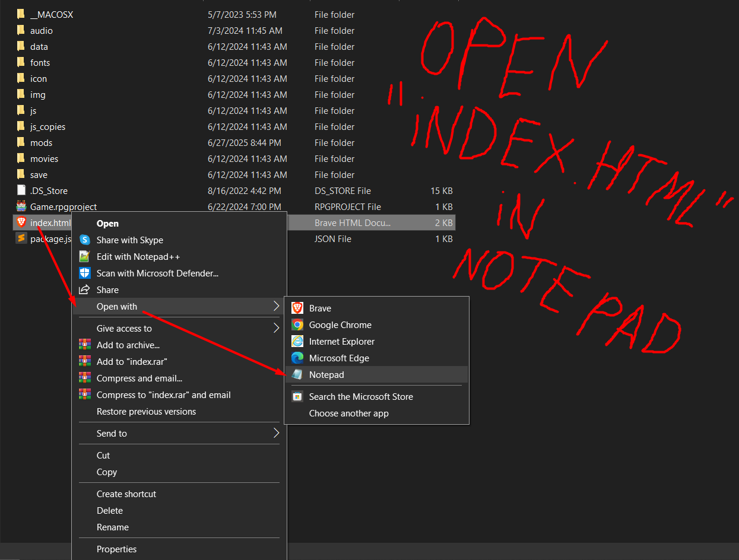This screenshot has width=739, height=560.
Task: Click the JSON File type cell
Action: [333, 238]
